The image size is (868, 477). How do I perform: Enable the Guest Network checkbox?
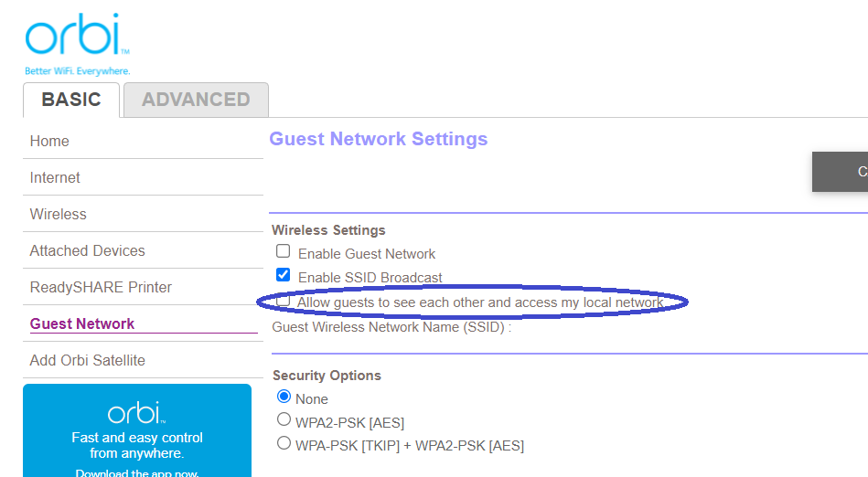click(283, 251)
